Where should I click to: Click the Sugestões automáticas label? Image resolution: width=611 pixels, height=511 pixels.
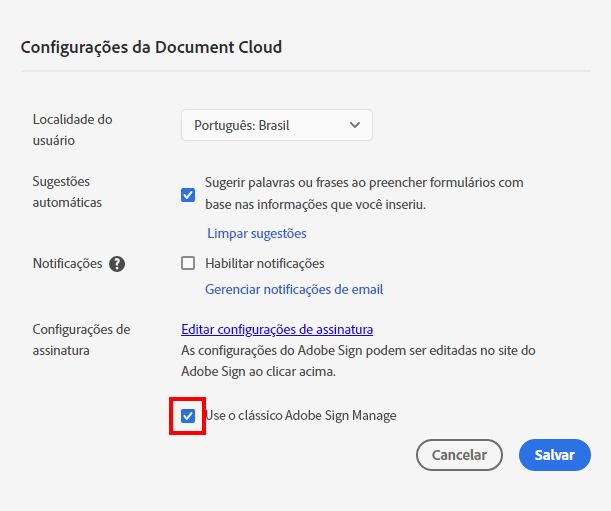tap(67, 192)
